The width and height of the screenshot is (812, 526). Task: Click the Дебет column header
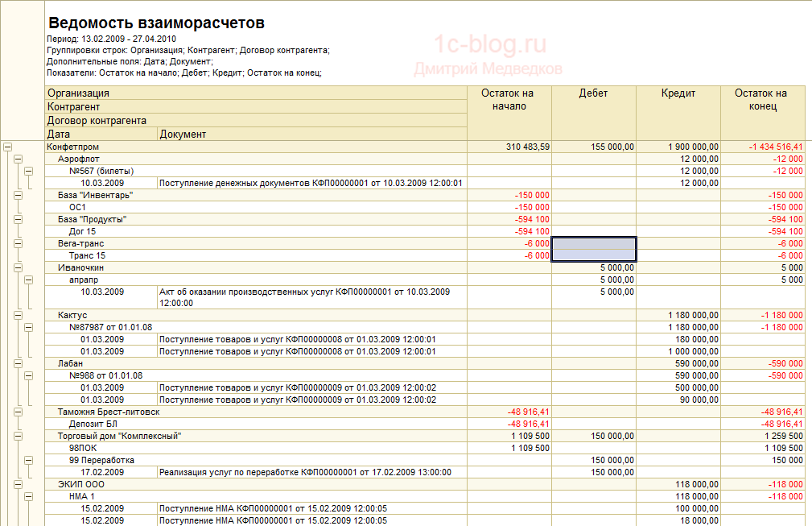tap(593, 93)
